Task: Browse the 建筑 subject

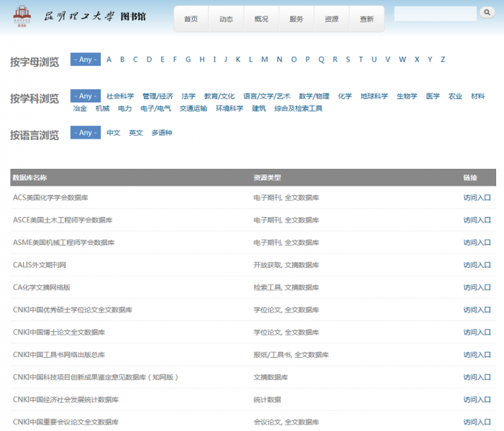Action: pos(259,108)
